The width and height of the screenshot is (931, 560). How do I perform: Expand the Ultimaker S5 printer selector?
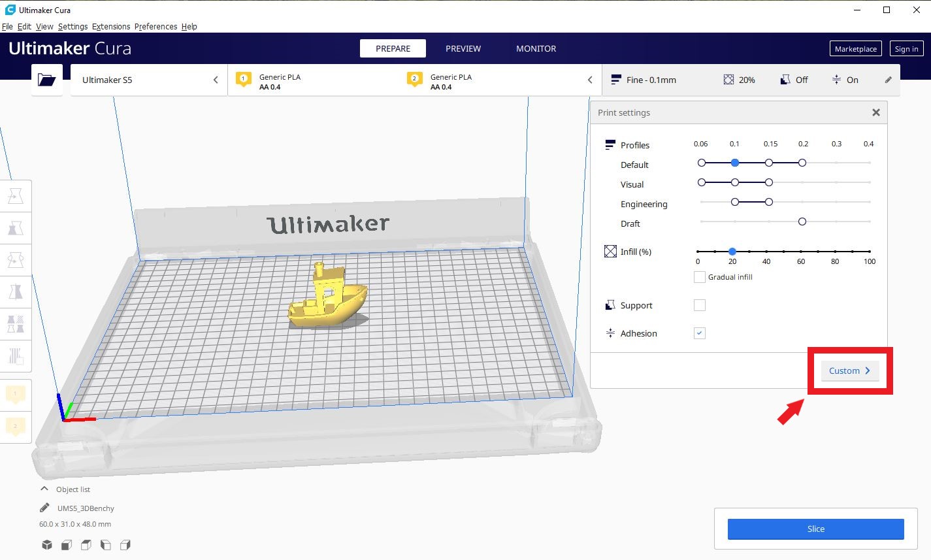pyautogui.click(x=149, y=80)
